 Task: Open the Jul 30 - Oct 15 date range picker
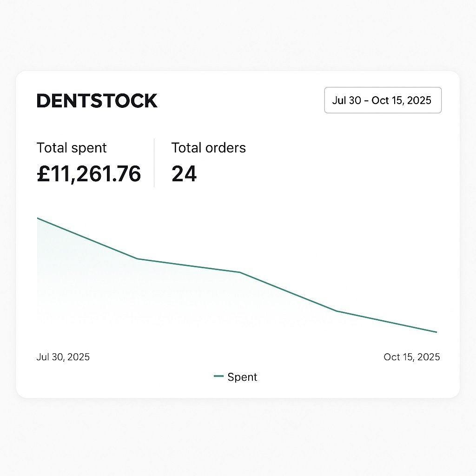pyautogui.click(x=383, y=100)
